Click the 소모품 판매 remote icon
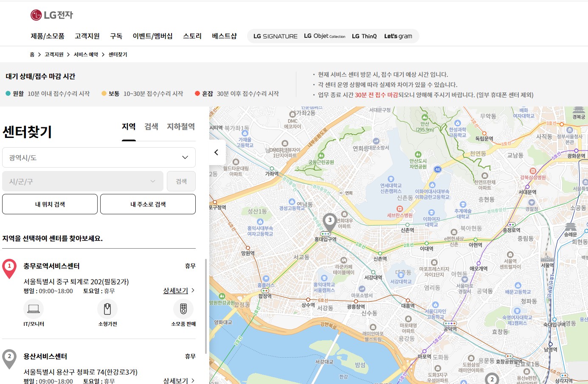Screen dimensions: 588x384 [183, 308]
